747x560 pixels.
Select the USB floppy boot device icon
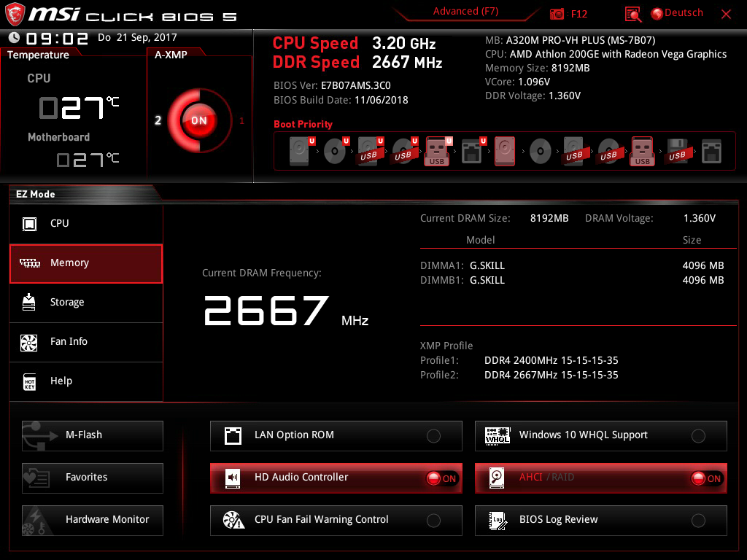[678, 152]
